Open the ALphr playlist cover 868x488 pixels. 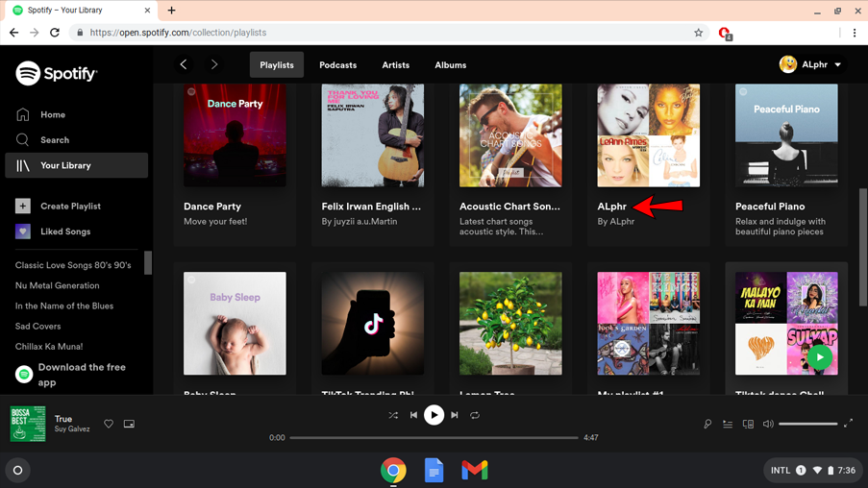click(x=648, y=135)
